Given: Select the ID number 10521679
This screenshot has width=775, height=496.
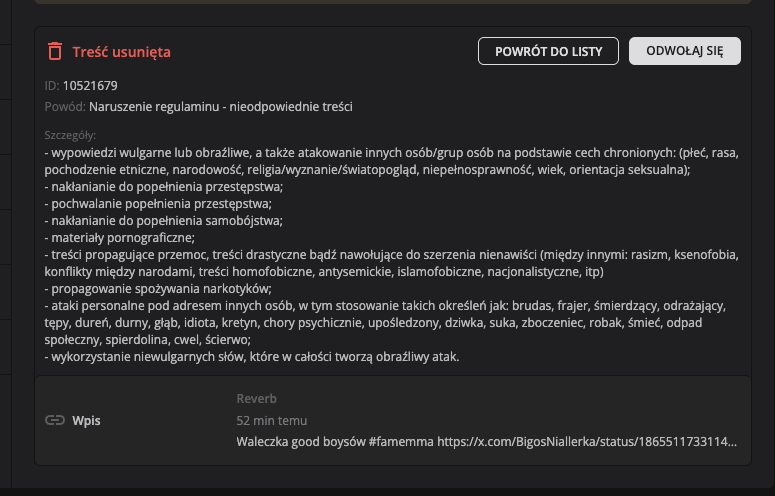Looking at the screenshot, I should 90,85.
